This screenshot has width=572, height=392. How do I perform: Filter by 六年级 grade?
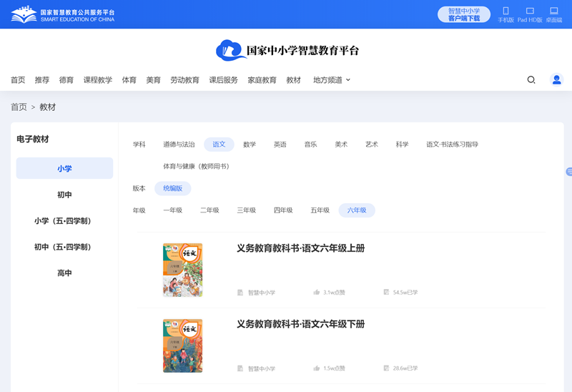pyautogui.click(x=357, y=210)
